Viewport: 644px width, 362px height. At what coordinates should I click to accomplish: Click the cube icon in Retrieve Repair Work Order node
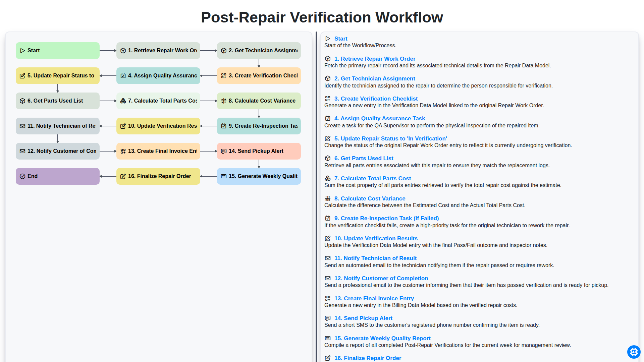click(123, 51)
